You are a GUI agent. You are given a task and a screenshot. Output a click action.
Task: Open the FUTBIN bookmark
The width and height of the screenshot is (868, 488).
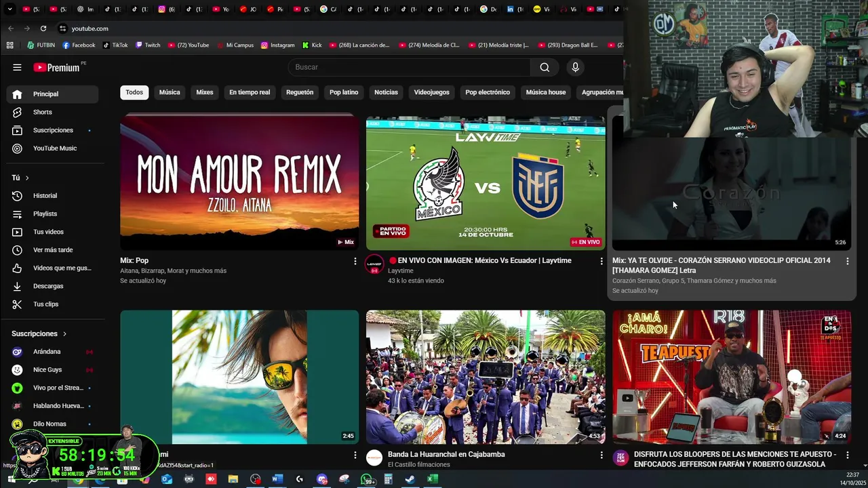(x=41, y=45)
